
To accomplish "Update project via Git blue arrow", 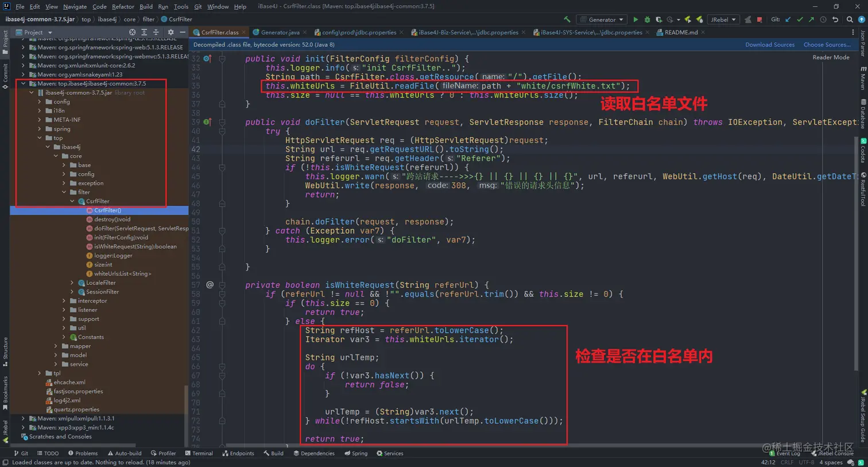I will coord(788,20).
